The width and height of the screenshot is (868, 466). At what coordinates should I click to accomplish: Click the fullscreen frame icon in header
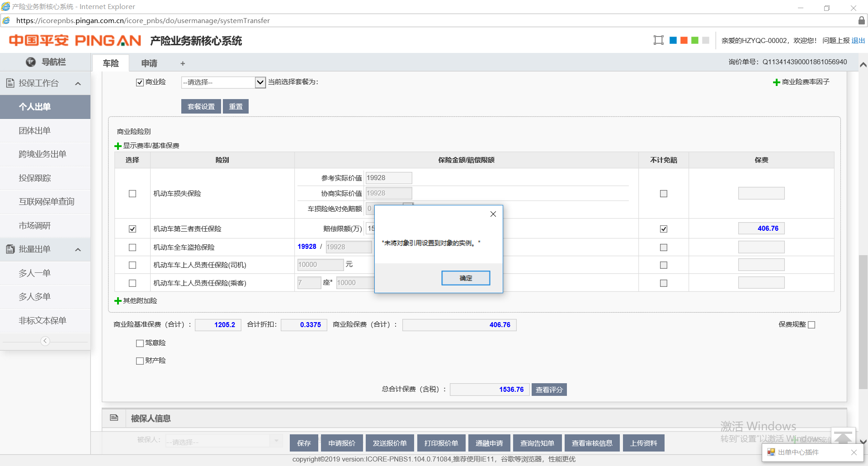[x=658, y=40]
